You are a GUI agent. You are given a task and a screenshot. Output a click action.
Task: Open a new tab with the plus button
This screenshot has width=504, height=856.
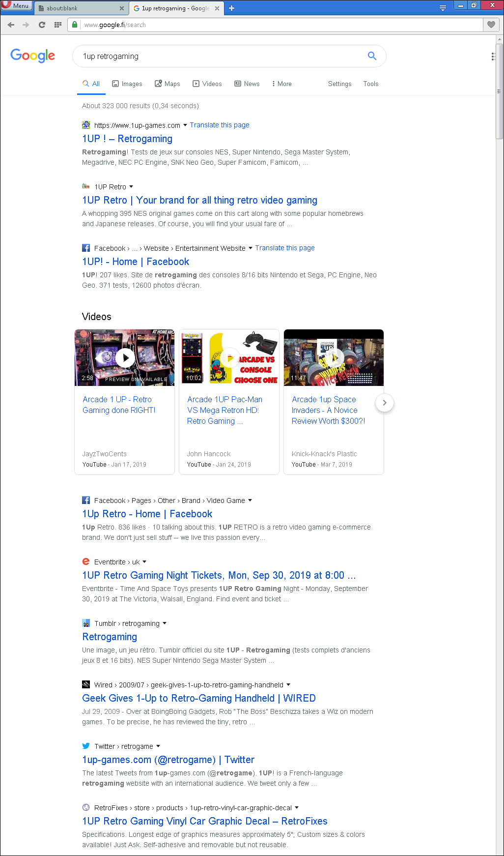(x=232, y=8)
